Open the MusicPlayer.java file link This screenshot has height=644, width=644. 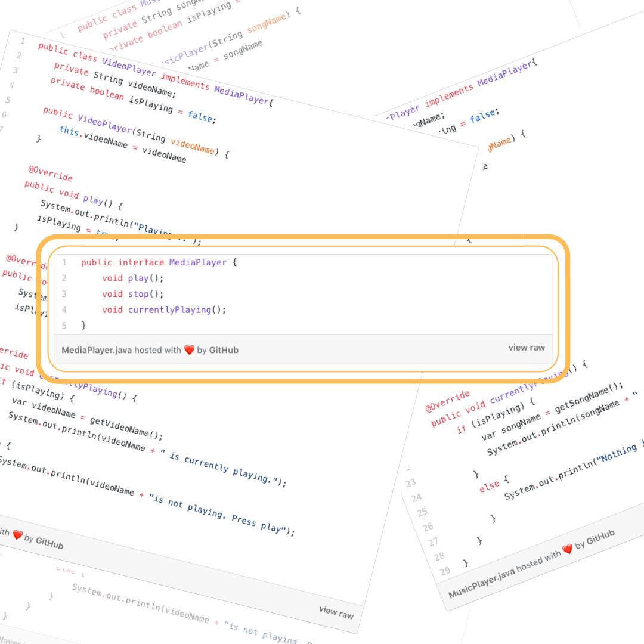click(481, 583)
